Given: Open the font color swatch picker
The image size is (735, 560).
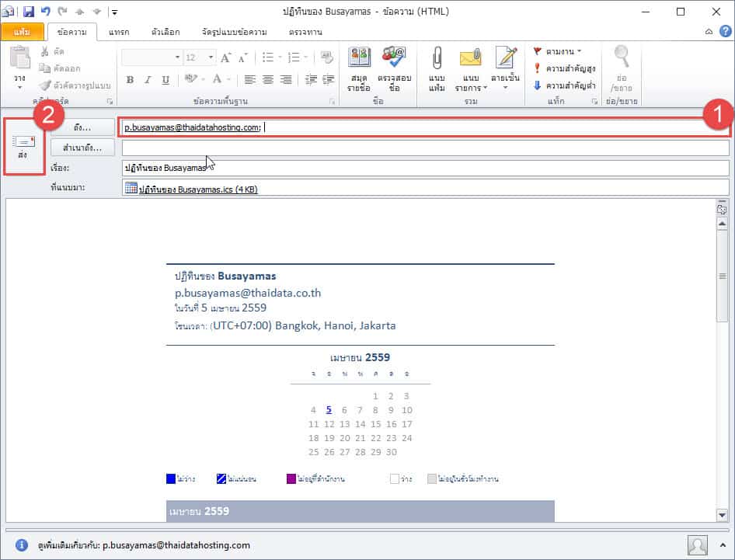Looking at the screenshot, I should pyautogui.click(x=228, y=80).
